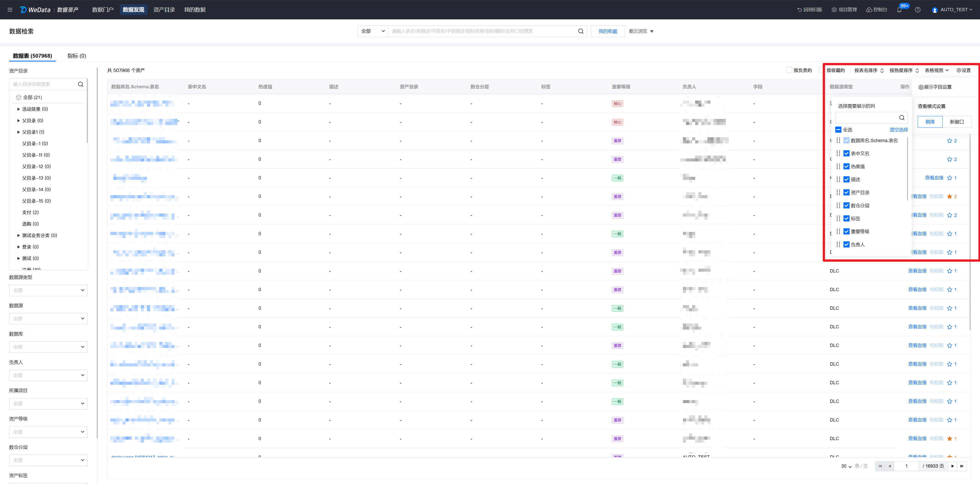
Task: Grab the drag handle beside 表中文名
Action: (838, 153)
